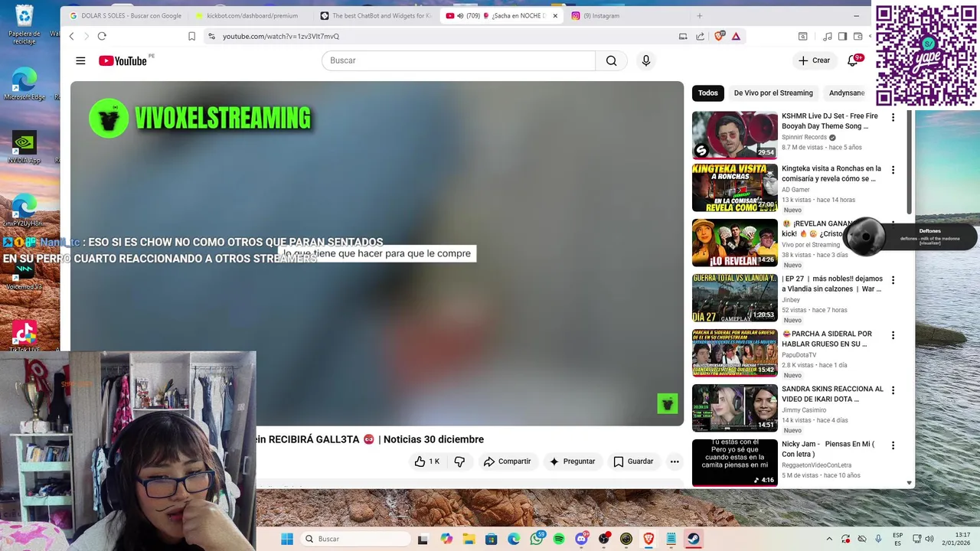Click the Spinnin' Records channel name
Image resolution: width=980 pixels, height=551 pixels.
pos(804,137)
